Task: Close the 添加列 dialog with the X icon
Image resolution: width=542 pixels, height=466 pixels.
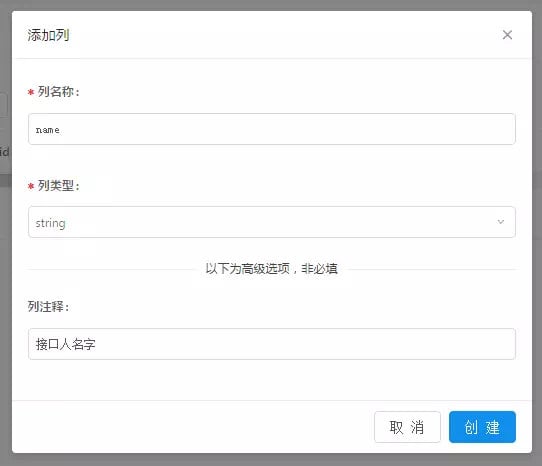Action: 507,35
